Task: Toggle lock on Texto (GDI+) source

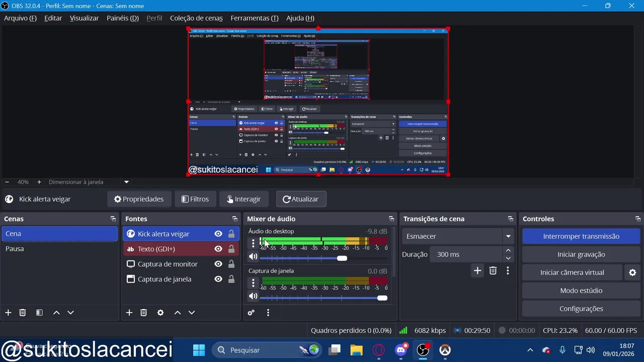Action: 231,249
